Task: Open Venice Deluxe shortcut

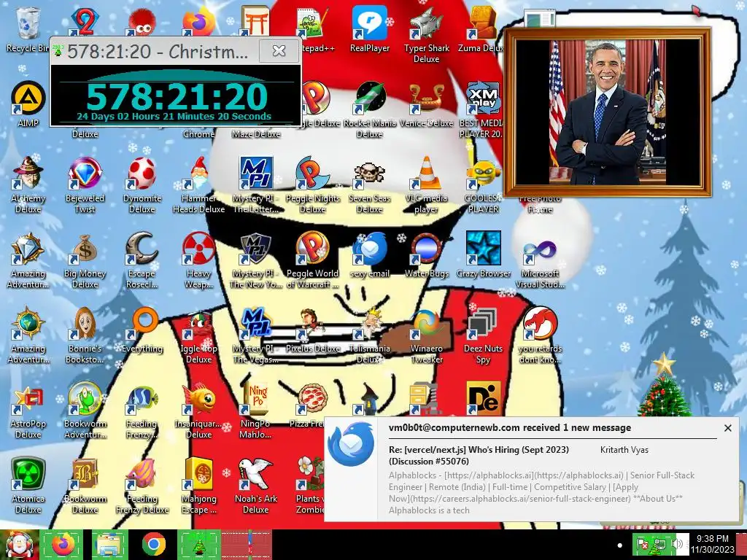Action: pos(426,104)
